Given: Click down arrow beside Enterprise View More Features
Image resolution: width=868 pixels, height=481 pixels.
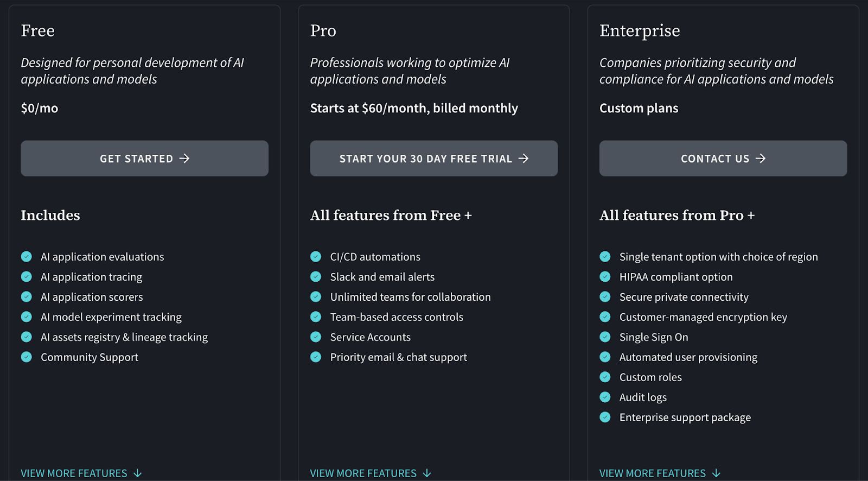Looking at the screenshot, I should [716, 473].
